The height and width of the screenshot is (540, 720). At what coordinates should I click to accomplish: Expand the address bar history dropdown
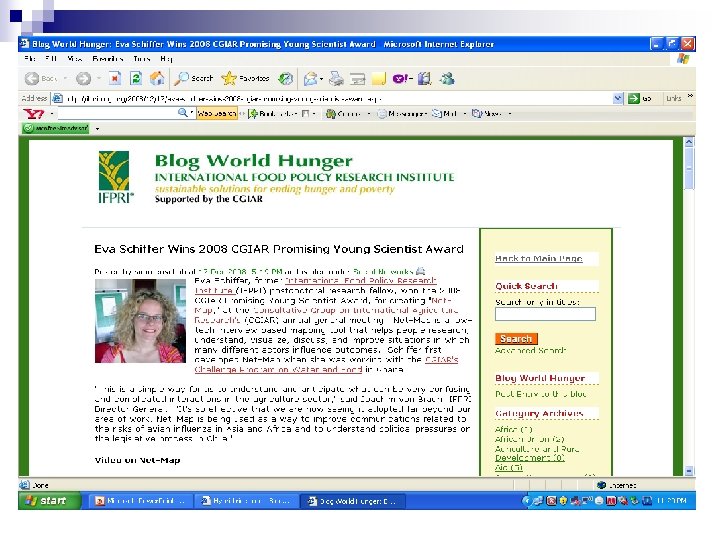tap(618, 98)
